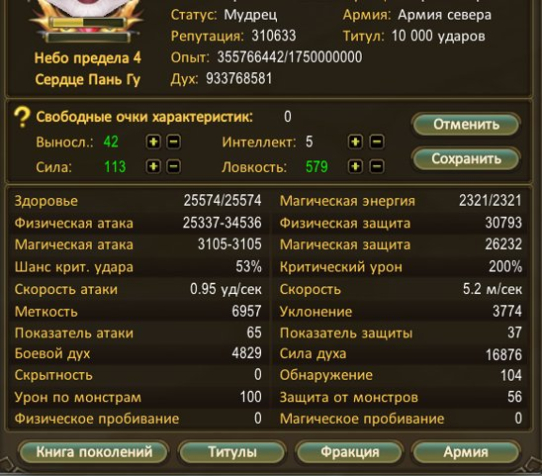542x476 pixels.
Task: Increase Выносл. with the plus icon
Action: (153, 142)
